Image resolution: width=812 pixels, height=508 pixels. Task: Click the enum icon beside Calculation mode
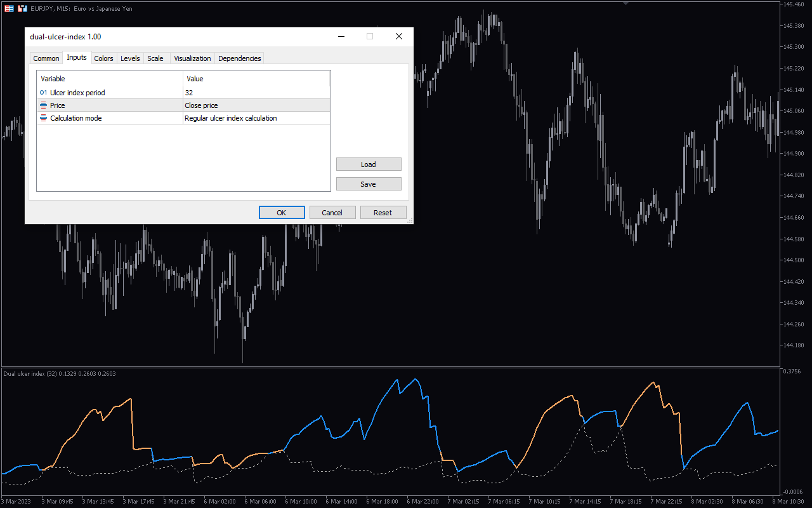click(43, 118)
